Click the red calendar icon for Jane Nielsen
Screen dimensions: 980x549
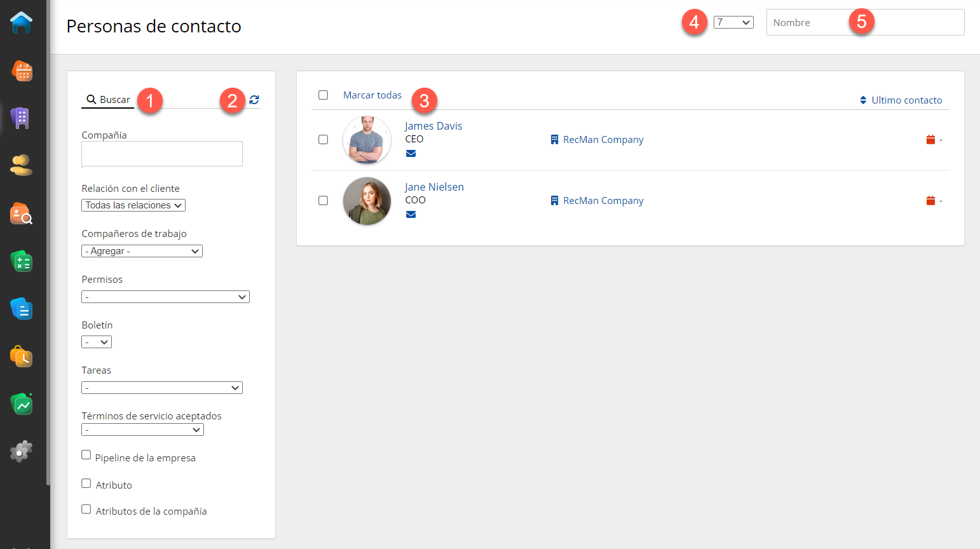point(930,201)
